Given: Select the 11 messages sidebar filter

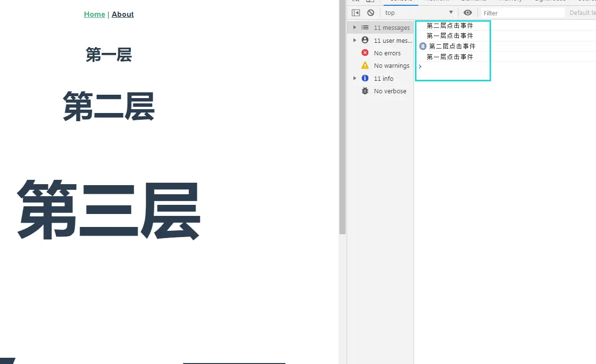Looking at the screenshot, I should (380, 27).
